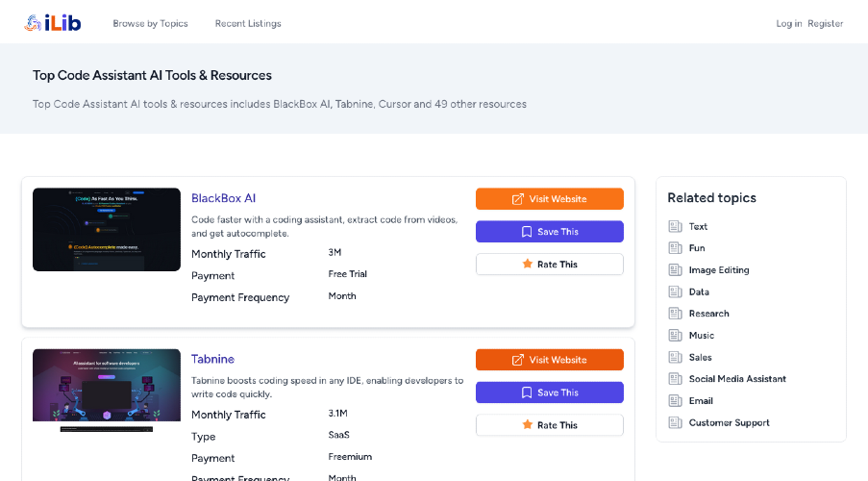The image size is (868, 481).
Task: Open Browse by Topics menu
Action: (150, 23)
